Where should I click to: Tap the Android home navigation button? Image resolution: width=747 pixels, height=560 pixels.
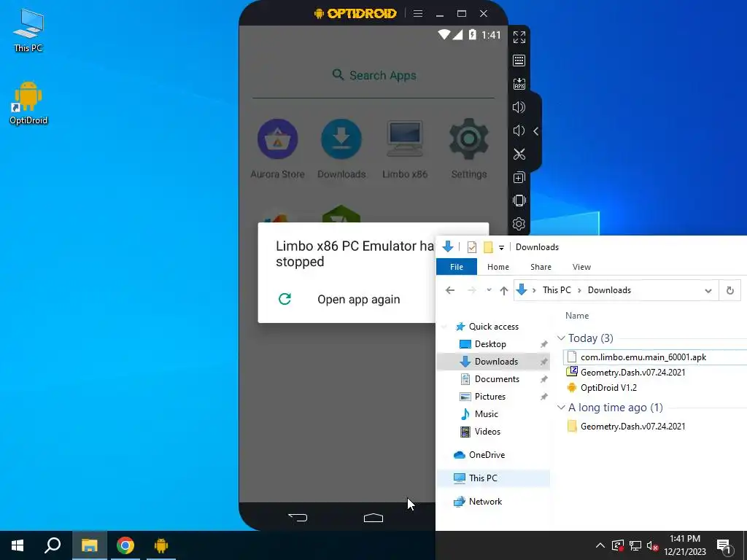point(373,518)
